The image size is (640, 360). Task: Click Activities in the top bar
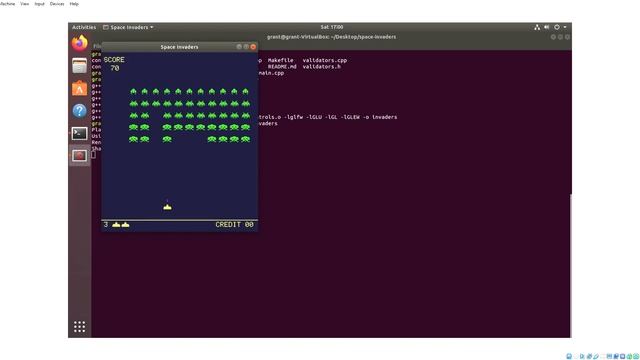click(x=84, y=27)
